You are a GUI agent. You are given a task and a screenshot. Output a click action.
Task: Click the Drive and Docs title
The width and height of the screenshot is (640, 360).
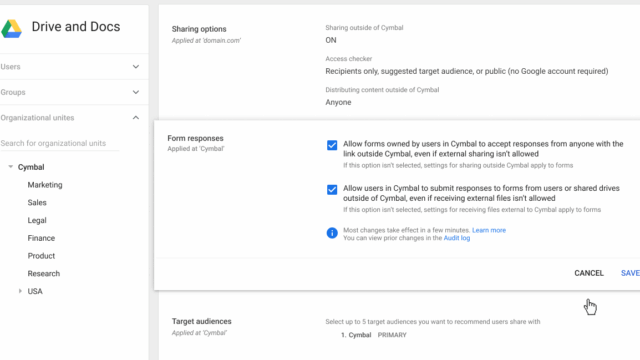[x=76, y=27]
